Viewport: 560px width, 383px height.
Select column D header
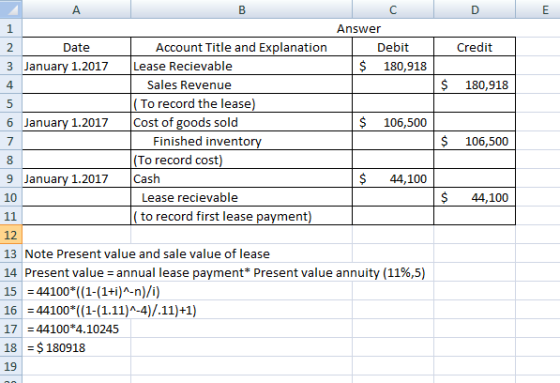tap(475, 9)
